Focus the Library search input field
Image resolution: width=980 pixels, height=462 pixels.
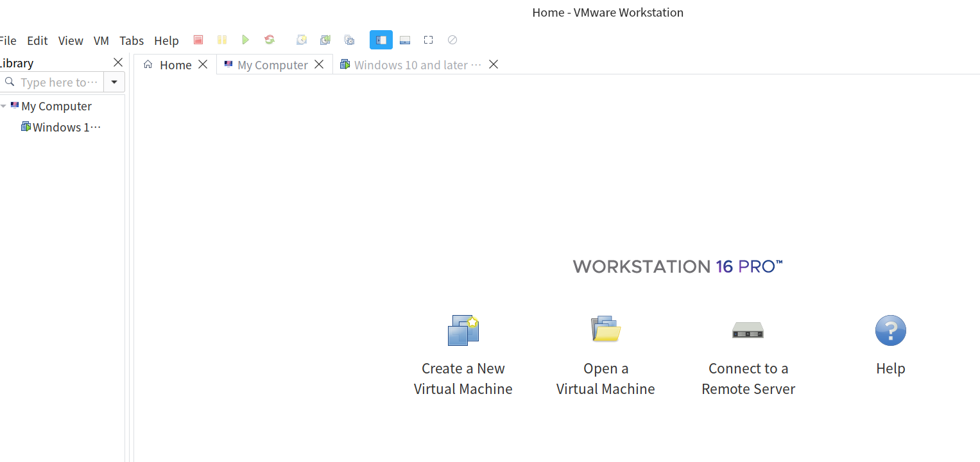pos(52,82)
